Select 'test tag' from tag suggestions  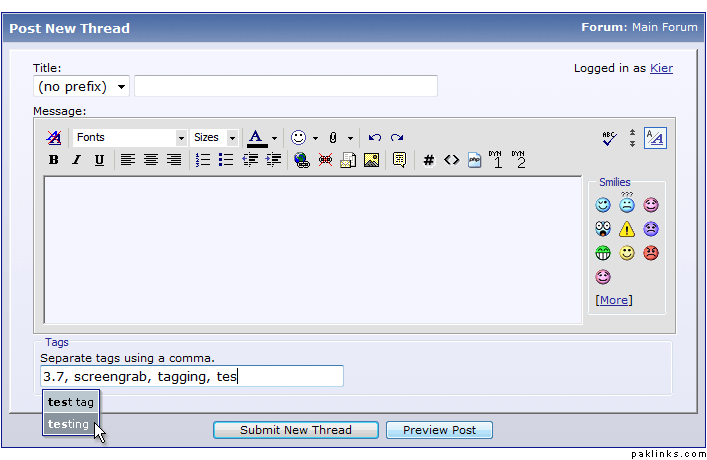tap(71, 402)
